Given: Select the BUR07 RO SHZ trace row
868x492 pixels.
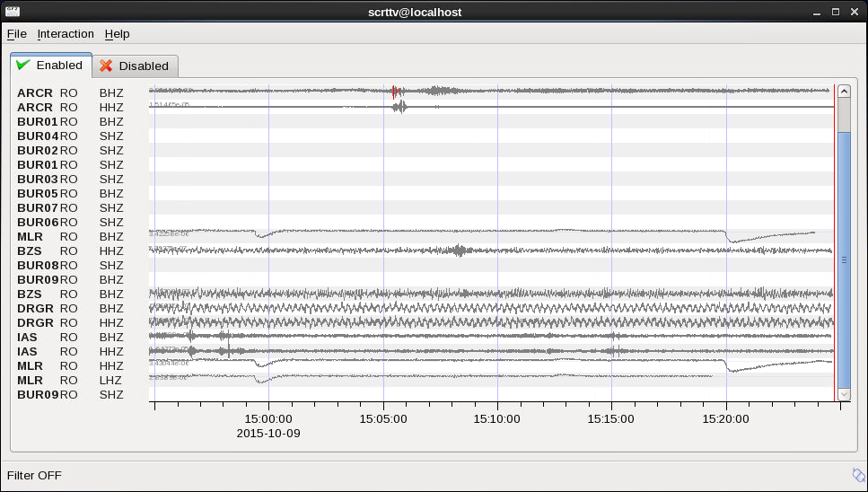Looking at the screenshot, I should click(x=425, y=207).
